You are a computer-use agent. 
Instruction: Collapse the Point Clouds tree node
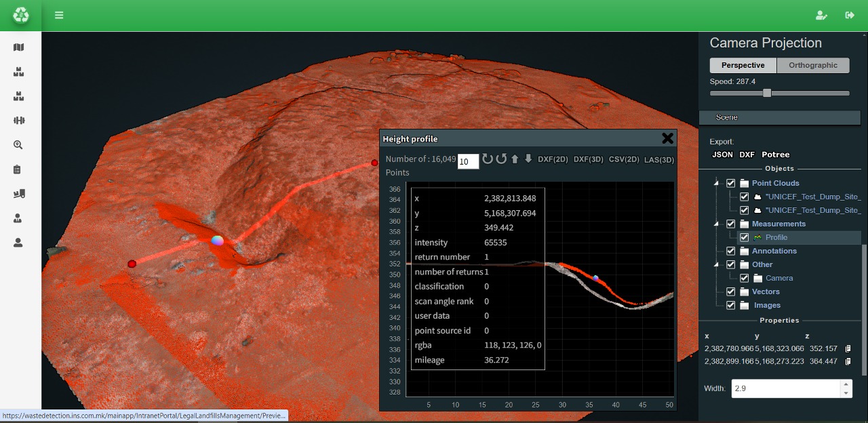(717, 183)
